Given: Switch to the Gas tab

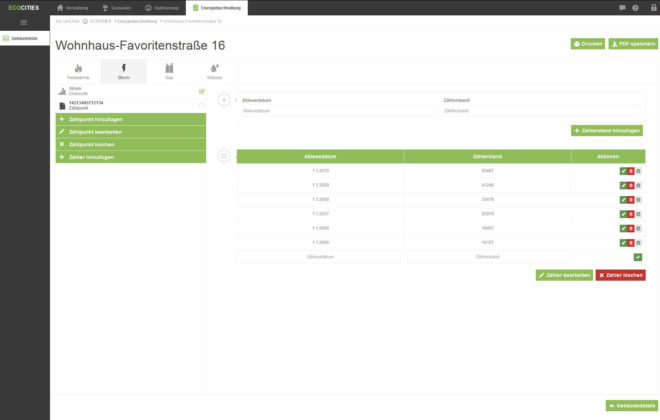Looking at the screenshot, I should point(169,71).
